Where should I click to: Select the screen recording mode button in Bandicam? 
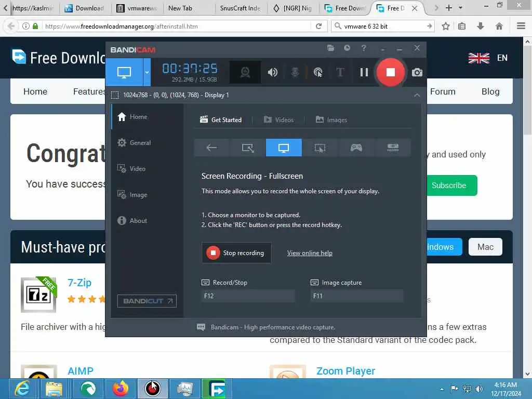pyautogui.click(x=124, y=72)
